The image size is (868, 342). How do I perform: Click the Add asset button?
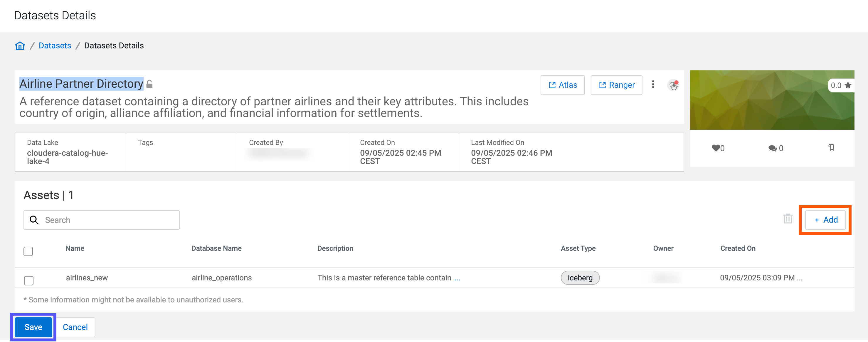(x=825, y=220)
